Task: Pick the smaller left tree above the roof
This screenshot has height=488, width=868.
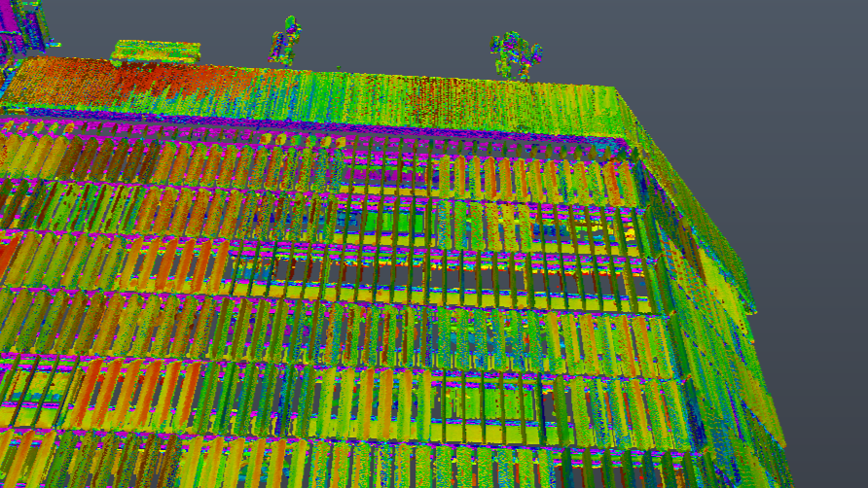Action: [x=284, y=41]
